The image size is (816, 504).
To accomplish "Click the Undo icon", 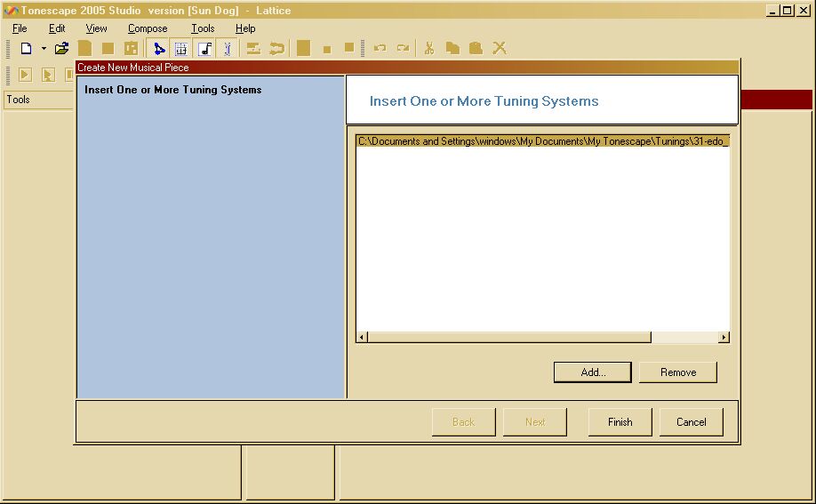I will pyautogui.click(x=380, y=48).
